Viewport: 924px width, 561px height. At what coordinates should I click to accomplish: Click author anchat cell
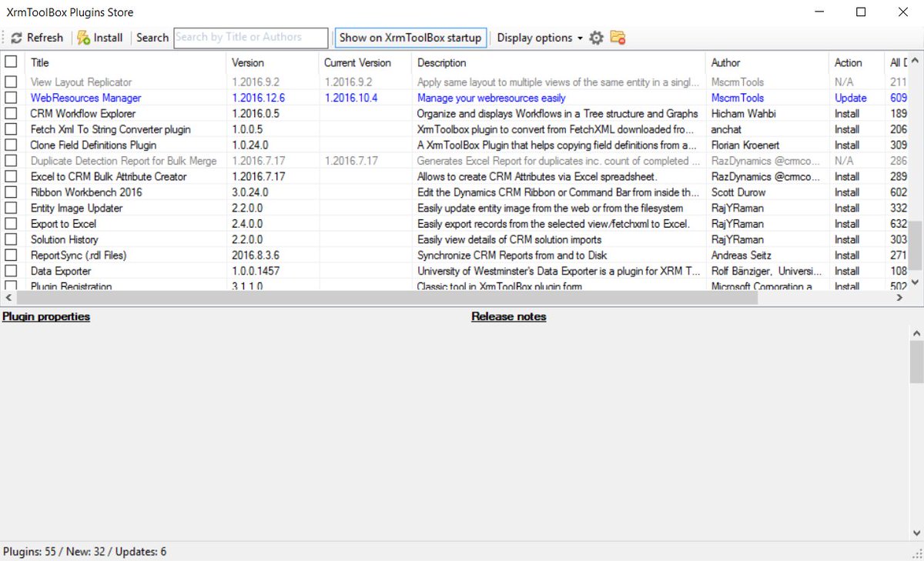click(727, 129)
